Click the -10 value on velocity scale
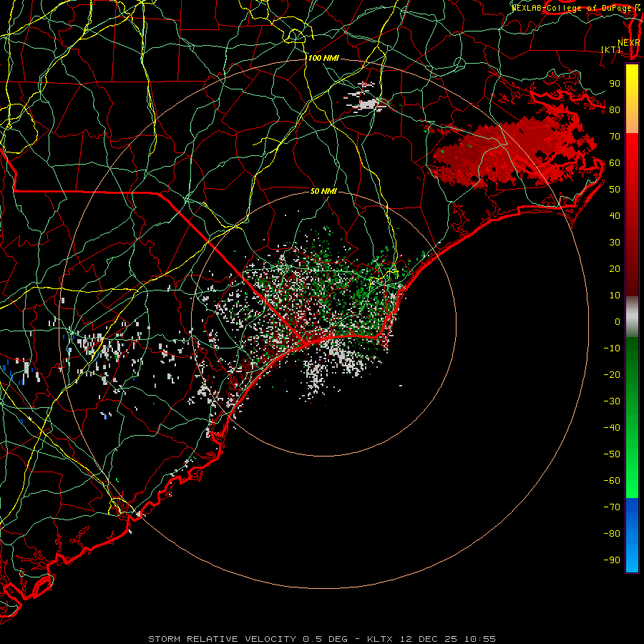Image resolution: width=644 pixels, height=644 pixels. tap(612, 348)
